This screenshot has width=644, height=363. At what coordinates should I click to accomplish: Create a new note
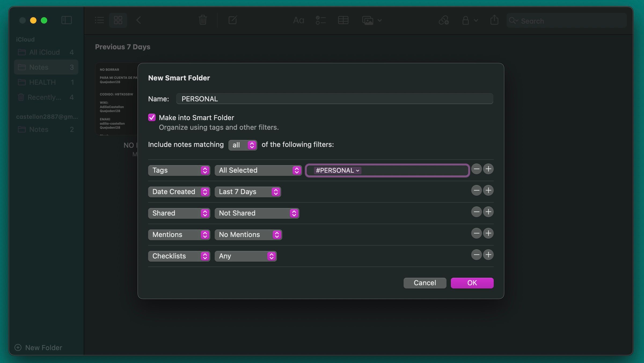click(x=232, y=20)
